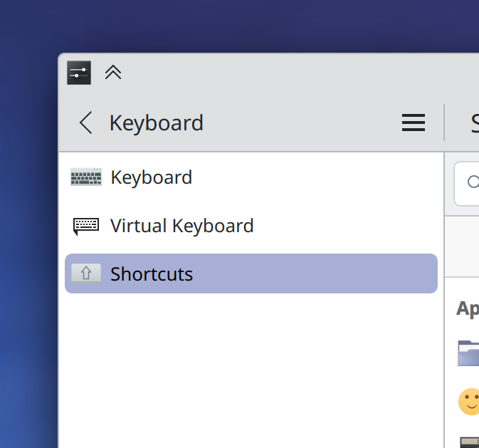The image size is (479, 448).
Task: Open the hamburger menu
Action: point(414,123)
